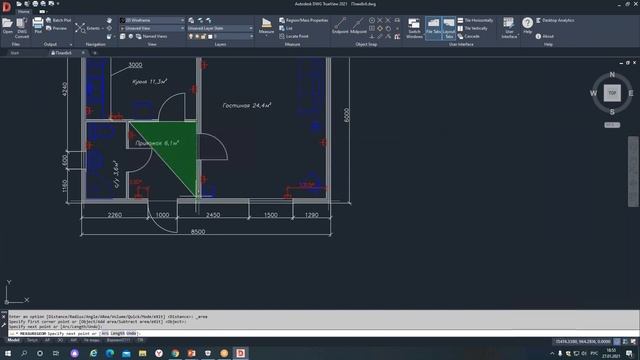Click the List command in Measure panel

pyautogui.click(x=286, y=28)
